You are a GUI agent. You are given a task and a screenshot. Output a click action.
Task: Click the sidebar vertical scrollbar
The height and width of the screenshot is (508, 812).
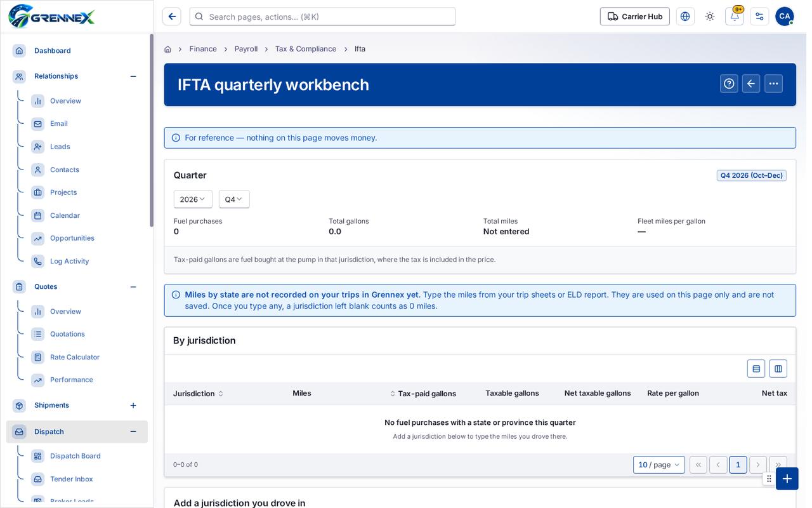(152, 130)
